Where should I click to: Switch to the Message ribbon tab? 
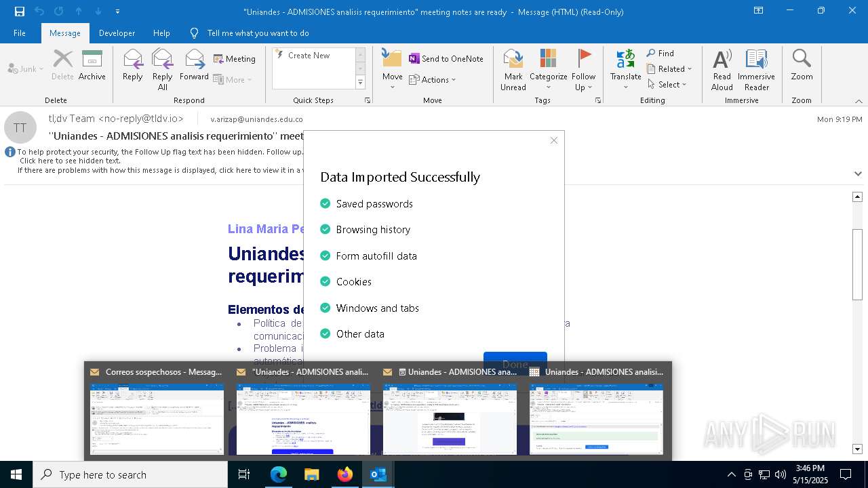(x=65, y=33)
